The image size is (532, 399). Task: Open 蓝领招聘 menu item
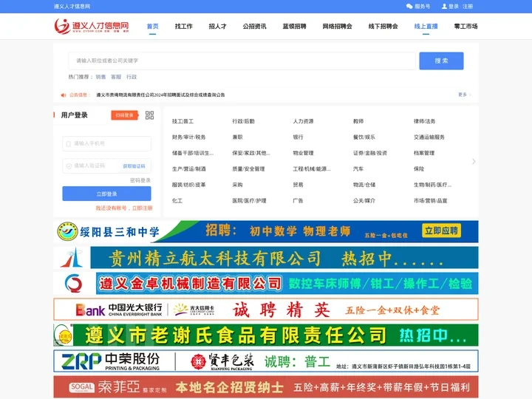[x=295, y=26]
